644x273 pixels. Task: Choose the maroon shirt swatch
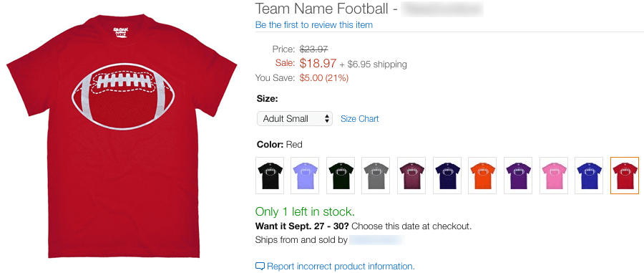click(x=411, y=176)
